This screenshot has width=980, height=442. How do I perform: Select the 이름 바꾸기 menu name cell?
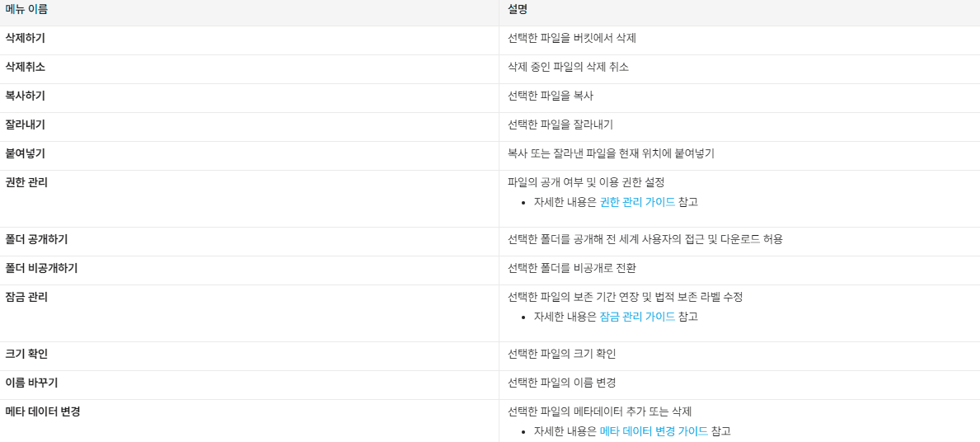point(250,385)
